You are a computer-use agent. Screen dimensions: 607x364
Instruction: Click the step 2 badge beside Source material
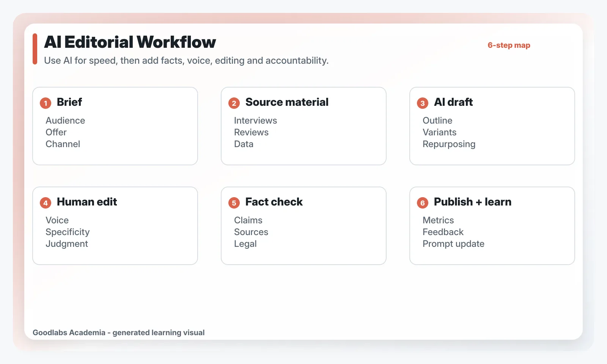pyautogui.click(x=234, y=103)
